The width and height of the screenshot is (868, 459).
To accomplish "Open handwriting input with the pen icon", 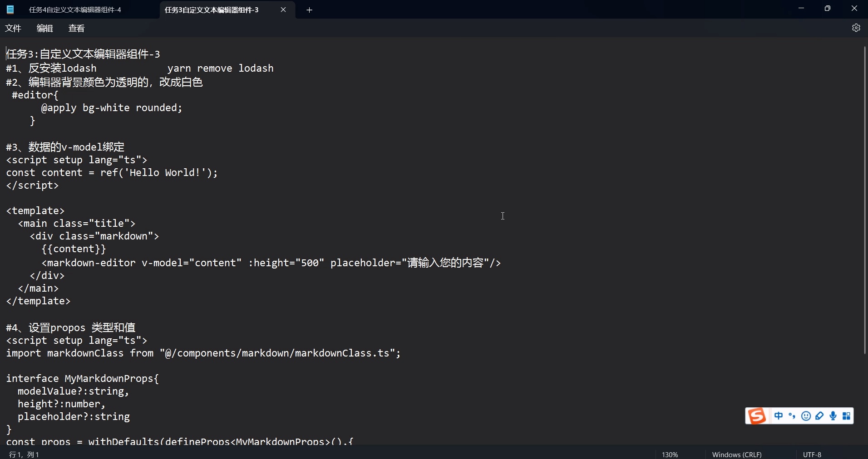I will [x=820, y=416].
